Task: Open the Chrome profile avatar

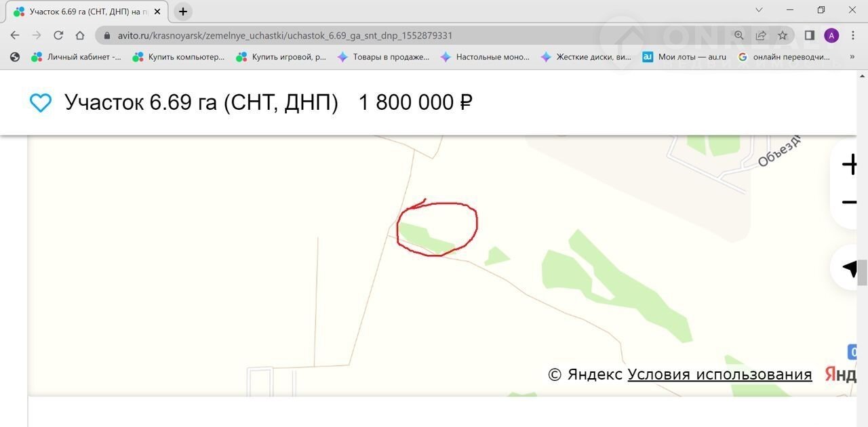Action: (x=831, y=35)
